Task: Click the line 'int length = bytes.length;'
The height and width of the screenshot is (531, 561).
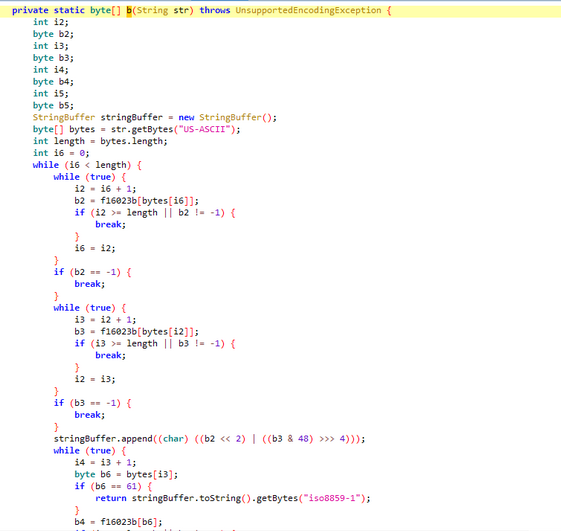Action: point(100,141)
